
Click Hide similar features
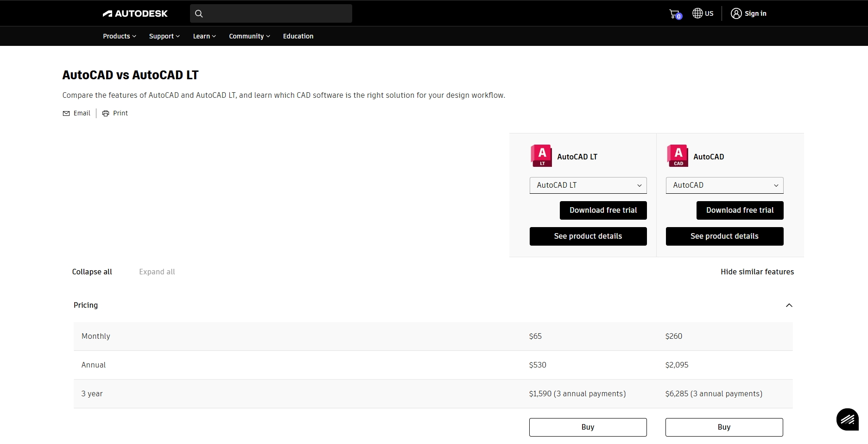pyautogui.click(x=757, y=272)
